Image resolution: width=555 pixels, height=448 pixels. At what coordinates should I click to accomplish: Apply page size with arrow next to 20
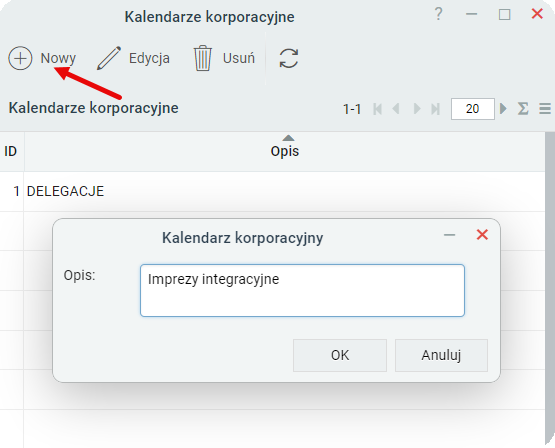pos(503,108)
